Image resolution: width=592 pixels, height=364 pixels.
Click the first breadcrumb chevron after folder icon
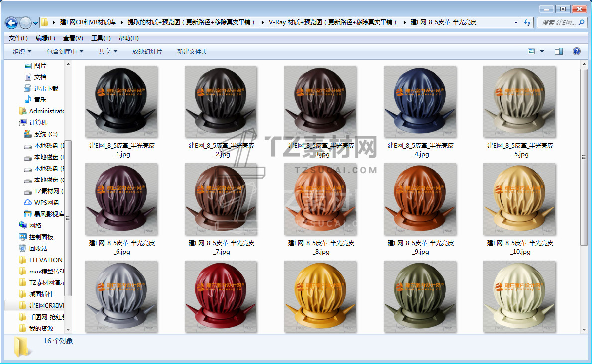click(55, 23)
